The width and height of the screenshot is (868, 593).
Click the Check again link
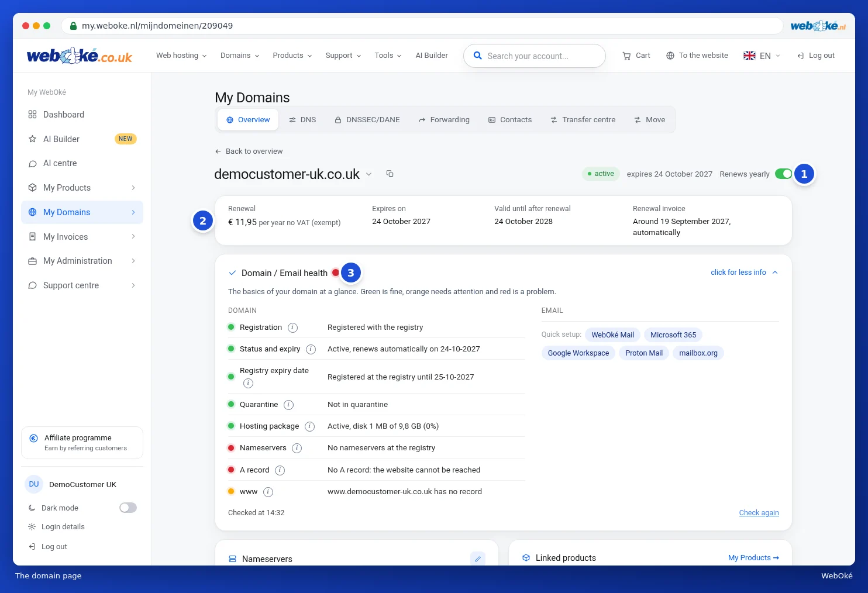(759, 513)
